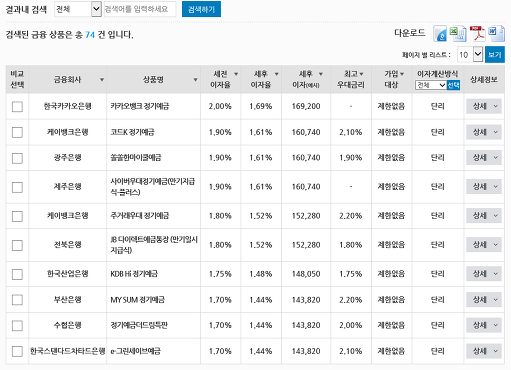The height and width of the screenshot is (370, 511).
Task: Click the 카카오뱅크 정기예금 product name
Action: tap(140, 106)
